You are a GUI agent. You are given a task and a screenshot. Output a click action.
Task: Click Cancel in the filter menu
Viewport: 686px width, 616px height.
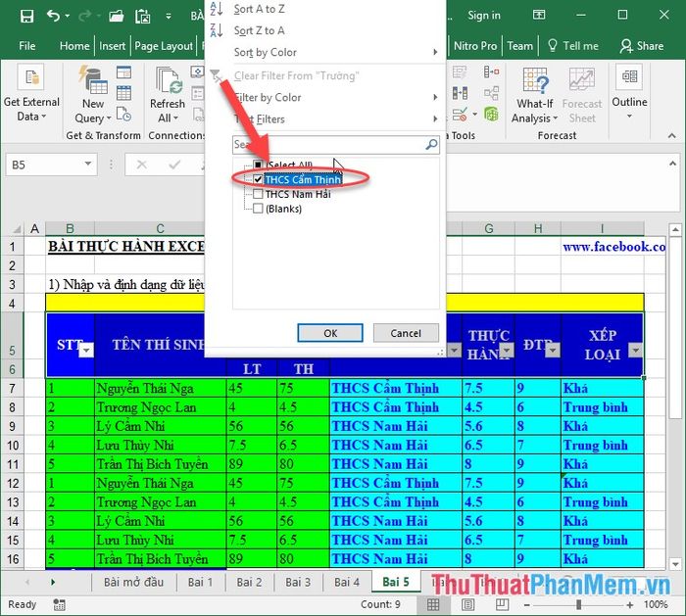(x=406, y=333)
